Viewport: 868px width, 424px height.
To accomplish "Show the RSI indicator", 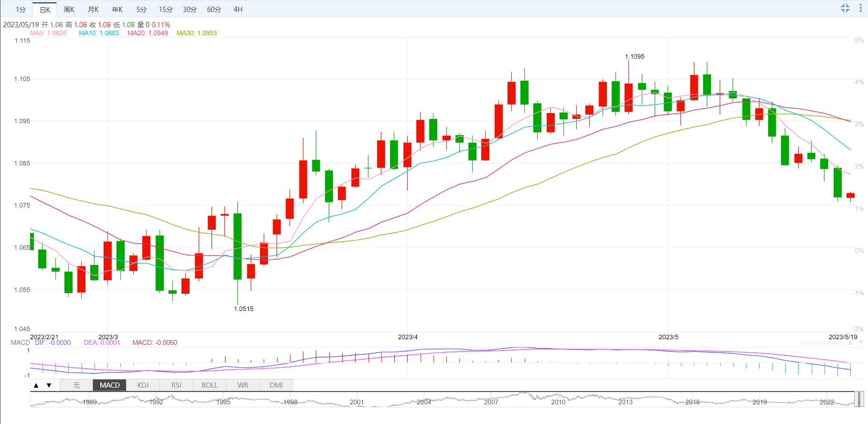I will pyautogui.click(x=176, y=385).
